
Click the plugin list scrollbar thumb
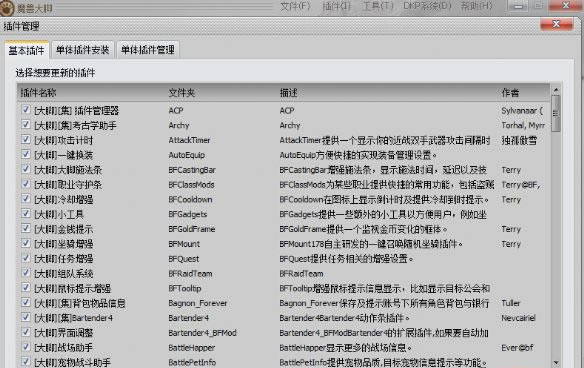coord(556,114)
